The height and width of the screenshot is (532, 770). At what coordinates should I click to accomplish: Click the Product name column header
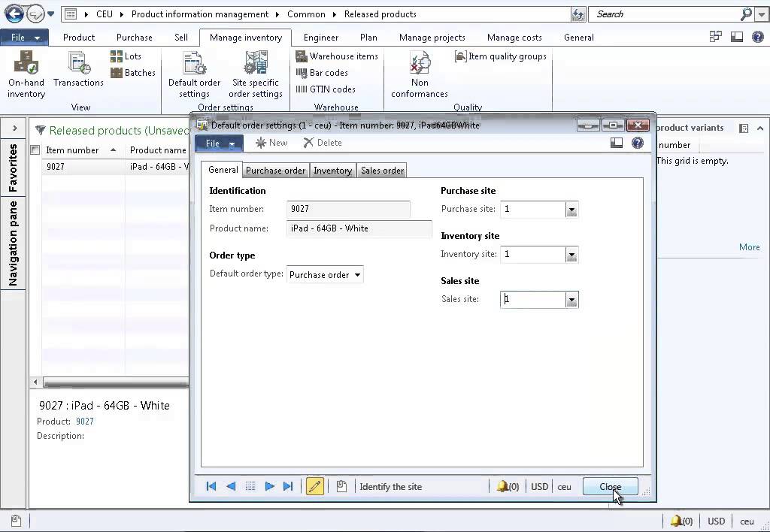[158, 150]
